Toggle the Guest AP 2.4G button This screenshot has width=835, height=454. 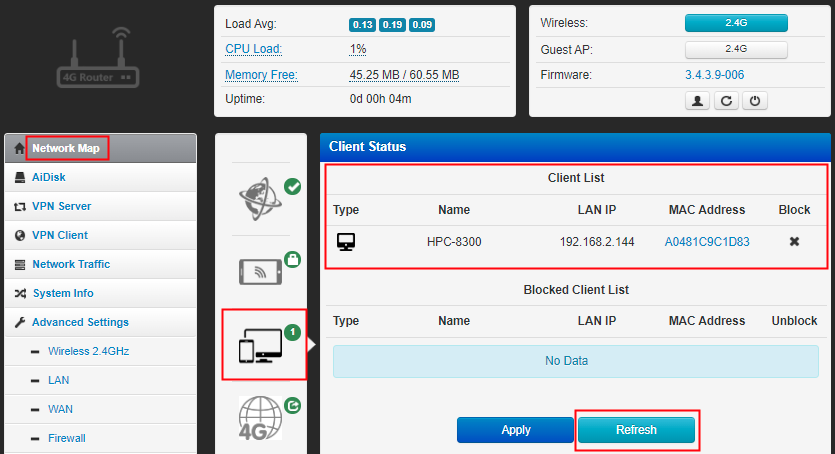coord(736,48)
